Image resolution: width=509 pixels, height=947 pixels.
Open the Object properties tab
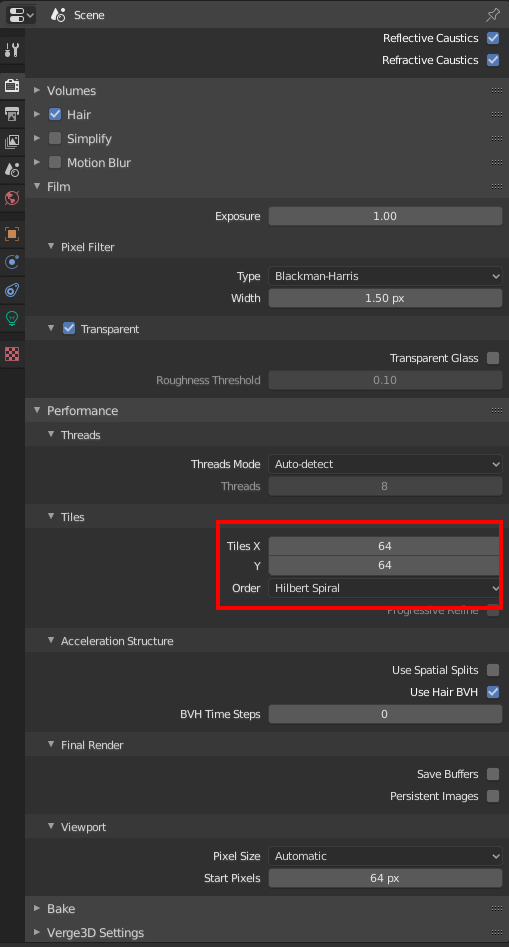(x=12, y=234)
